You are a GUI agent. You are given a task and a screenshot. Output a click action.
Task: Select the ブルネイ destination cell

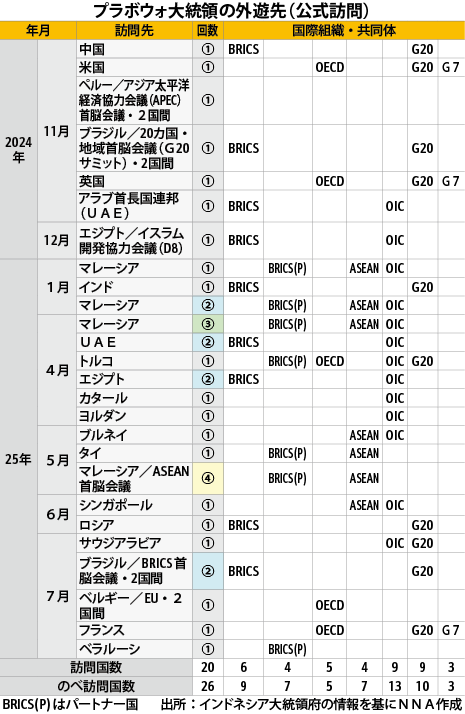[x=134, y=435]
